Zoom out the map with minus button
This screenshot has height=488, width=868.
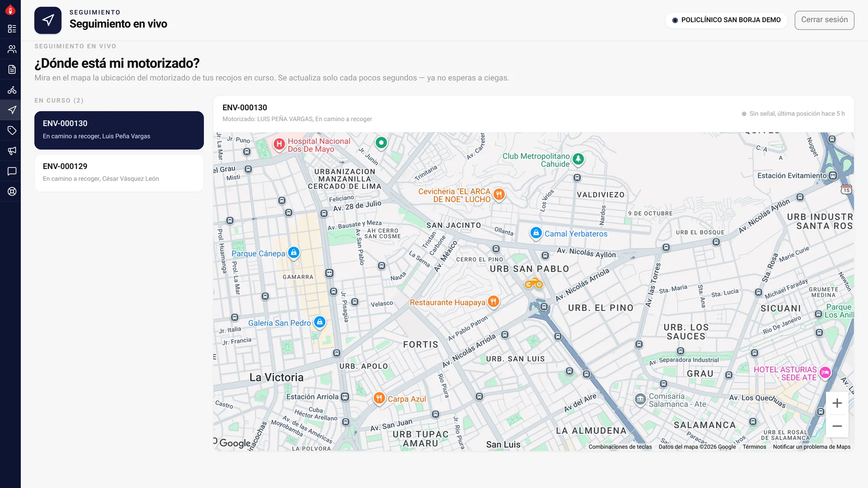837,426
